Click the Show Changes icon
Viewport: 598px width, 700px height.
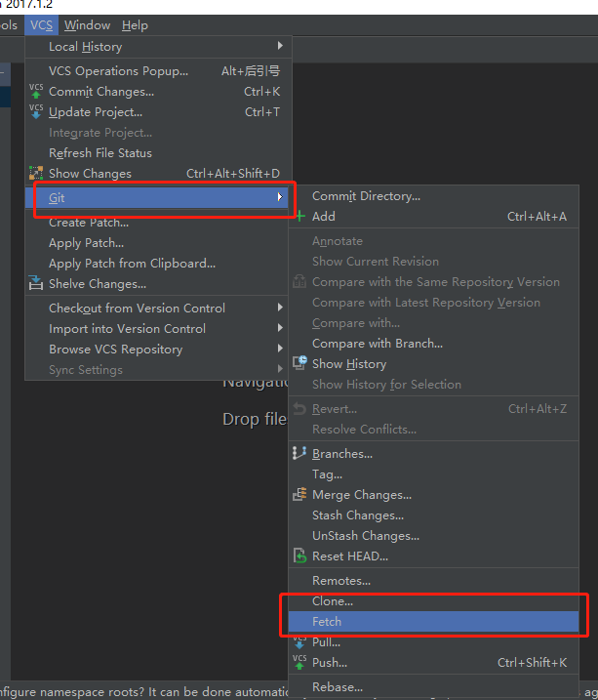tap(36, 173)
